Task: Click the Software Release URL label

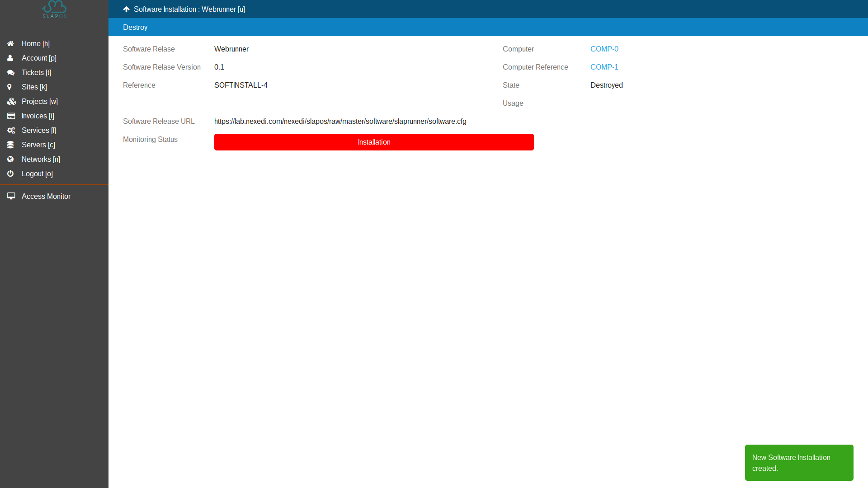Action: point(159,121)
